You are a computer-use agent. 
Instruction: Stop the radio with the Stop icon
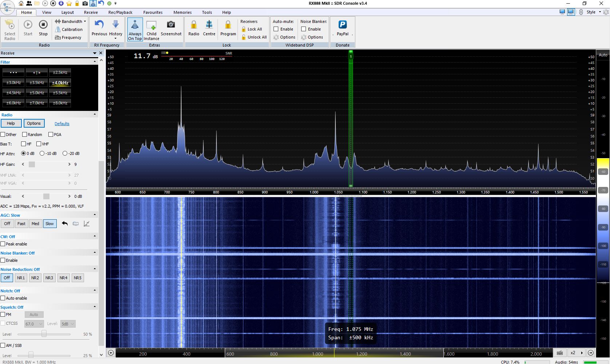tap(43, 28)
